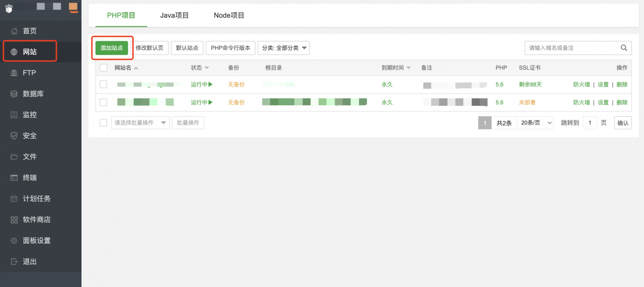This screenshot has height=287, width=644.
Task: Toggle the select-all checkbox in table header
Action: (x=103, y=67)
